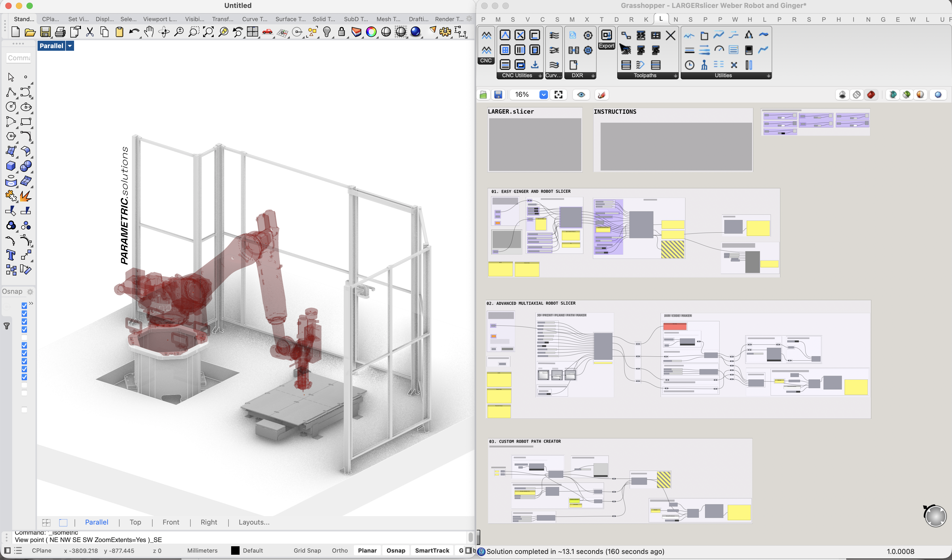This screenshot has width=952, height=560.
Task: Toggle Grasshopper preview eye icon
Action: 581,95
